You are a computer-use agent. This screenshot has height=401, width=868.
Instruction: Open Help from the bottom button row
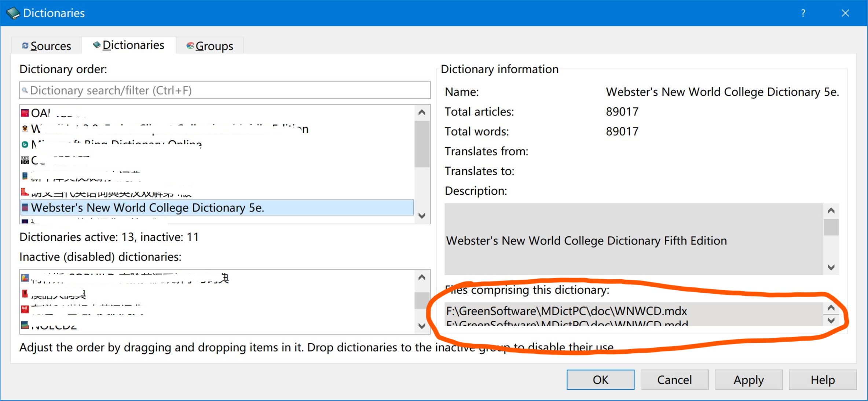point(823,380)
